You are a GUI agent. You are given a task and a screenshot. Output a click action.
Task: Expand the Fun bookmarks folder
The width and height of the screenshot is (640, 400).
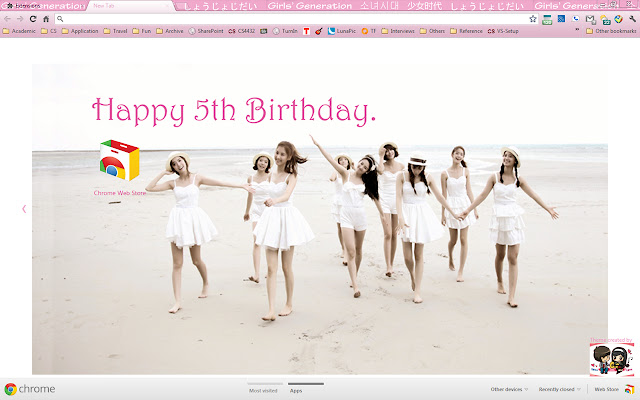click(x=142, y=31)
